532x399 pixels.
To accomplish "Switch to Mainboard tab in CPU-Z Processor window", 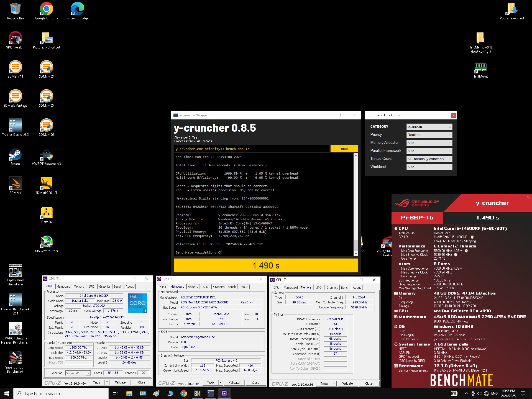I will coord(63,287).
